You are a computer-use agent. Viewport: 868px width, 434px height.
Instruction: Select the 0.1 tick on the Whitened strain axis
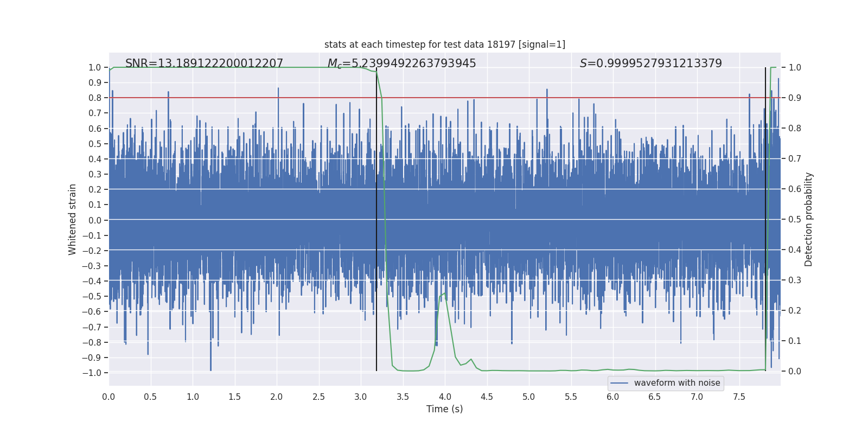(x=95, y=205)
